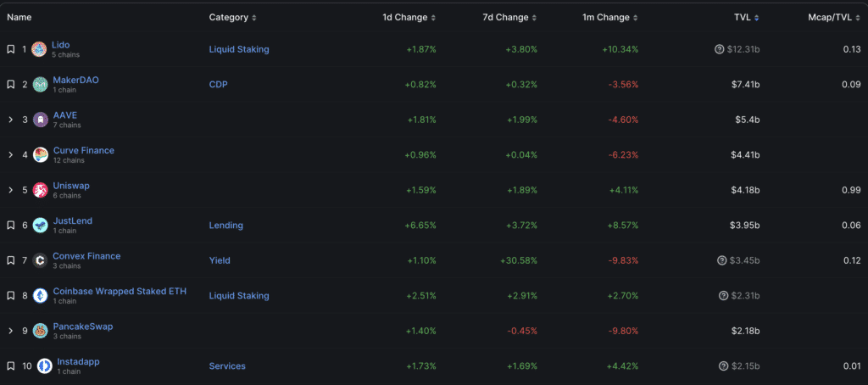Viewport: 868px width, 385px height.
Task: Expand the AAVE row chevron
Action: click(10, 120)
